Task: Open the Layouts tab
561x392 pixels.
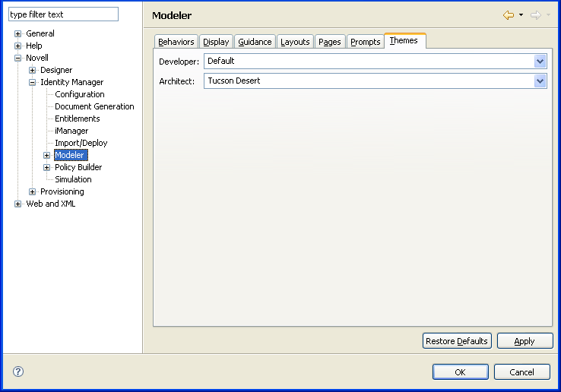Action: click(295, 42)
